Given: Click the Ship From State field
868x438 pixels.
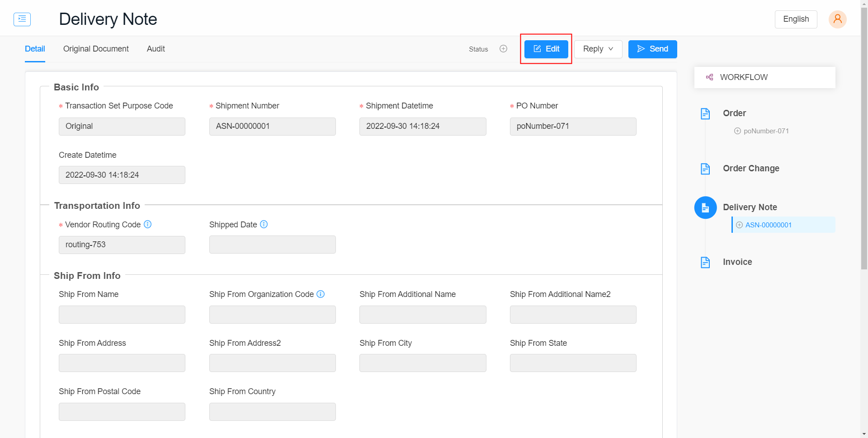Looking at the screenshot, I should click(x=573, y=363).
